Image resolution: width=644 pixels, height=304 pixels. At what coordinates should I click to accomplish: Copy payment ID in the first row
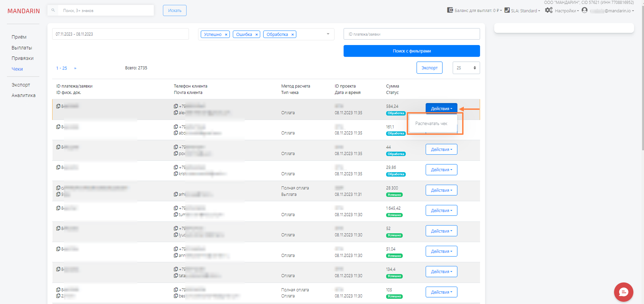point(58,106)
